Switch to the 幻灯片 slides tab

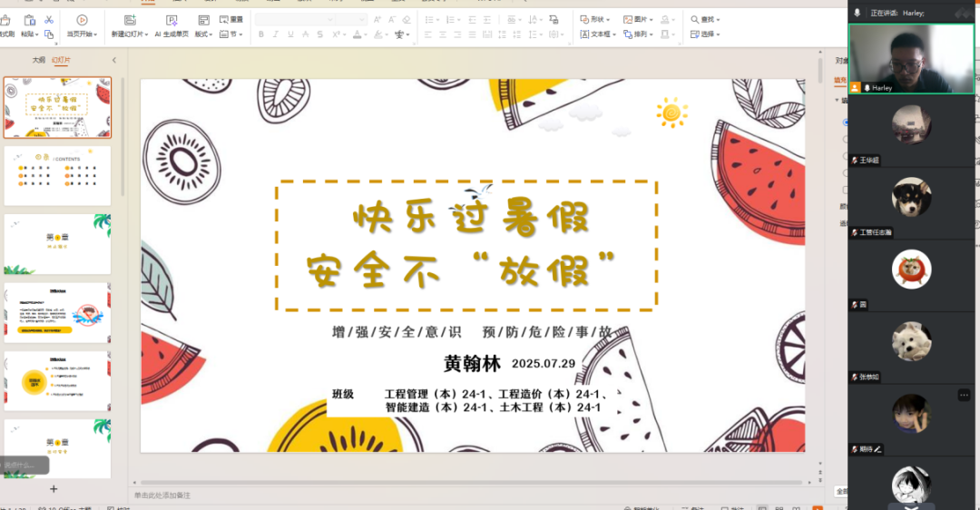pyautogui.click(x=61, y=60)
